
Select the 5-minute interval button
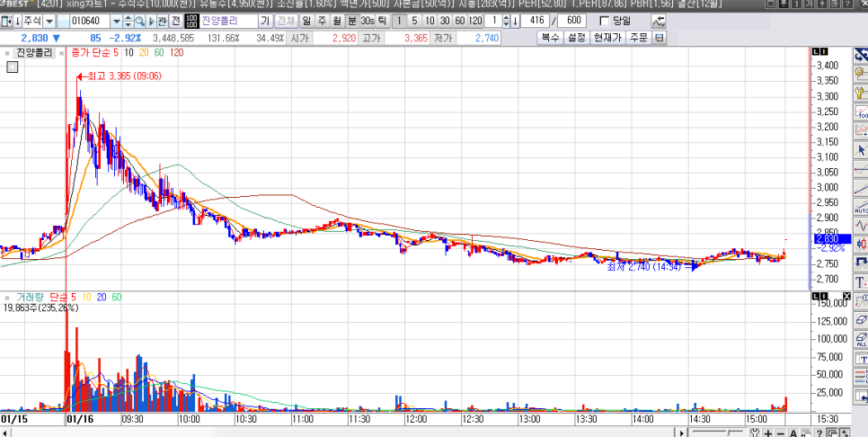click(x=414, y=22)
